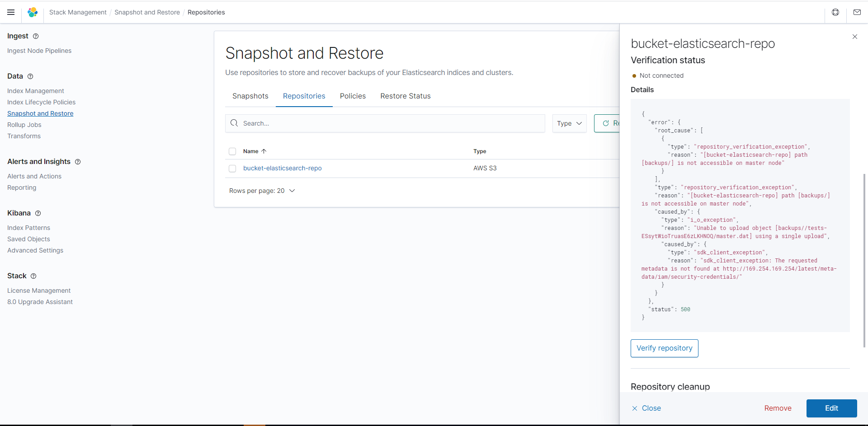Click the search magnifier icon
The image size is (868, 426).
point(234,123)
